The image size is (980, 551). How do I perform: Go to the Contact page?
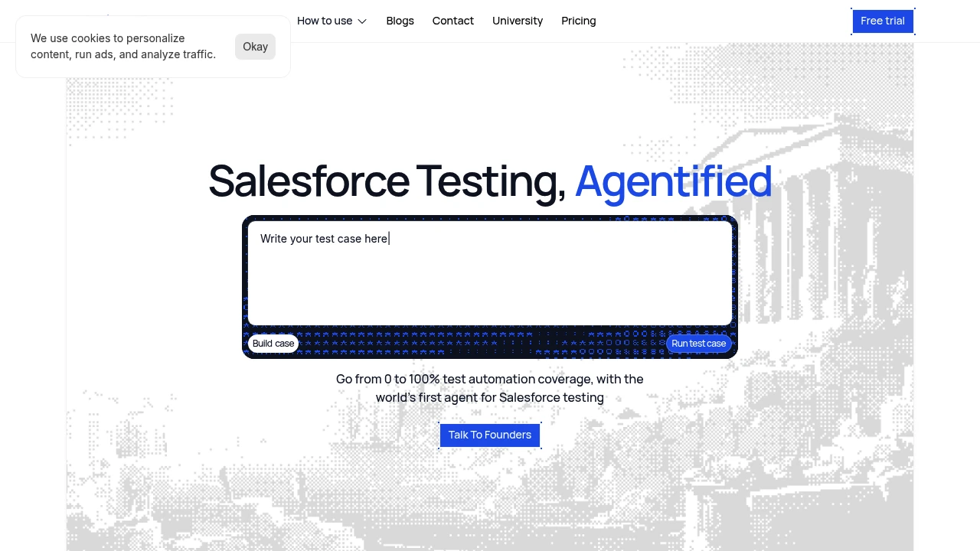452,21
